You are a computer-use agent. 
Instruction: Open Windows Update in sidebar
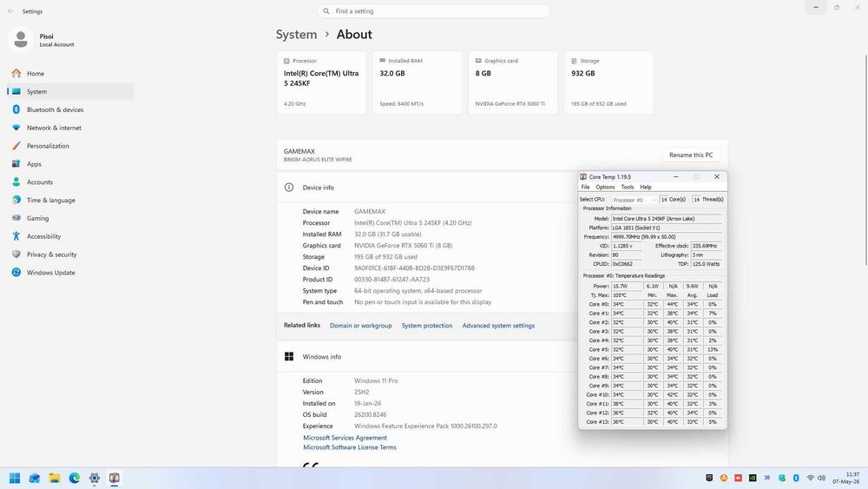(x=70, y=273)
